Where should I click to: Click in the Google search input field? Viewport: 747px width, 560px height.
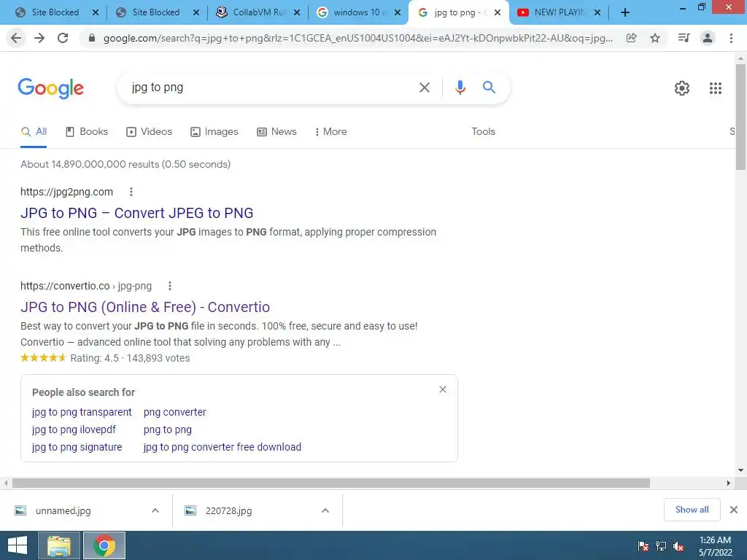[271, 87]
